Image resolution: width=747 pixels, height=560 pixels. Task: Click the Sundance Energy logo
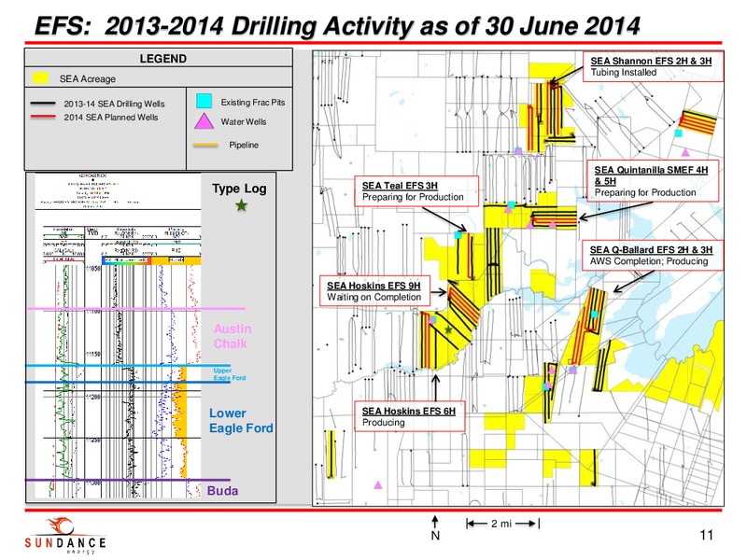tap(65, 536)
